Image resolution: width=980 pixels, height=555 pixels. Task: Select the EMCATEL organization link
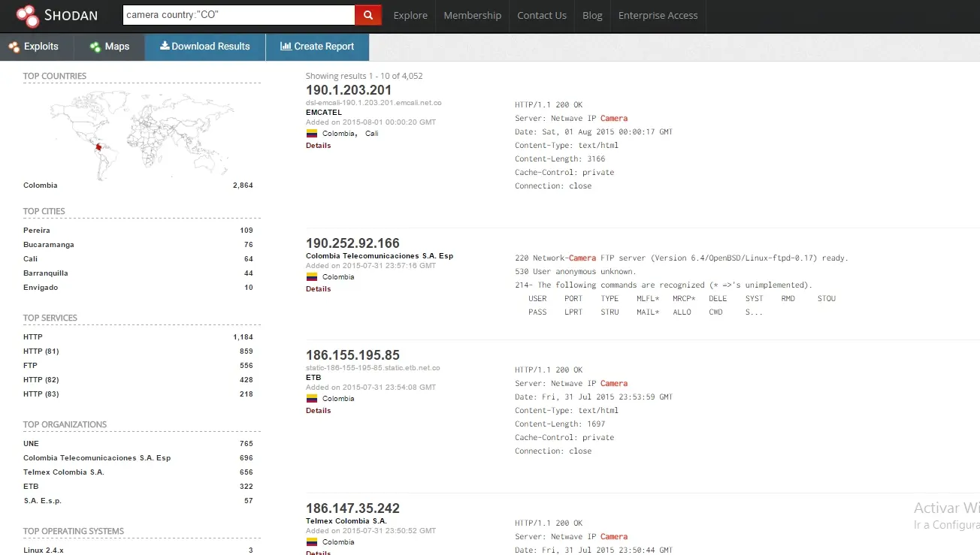point(324,113)
